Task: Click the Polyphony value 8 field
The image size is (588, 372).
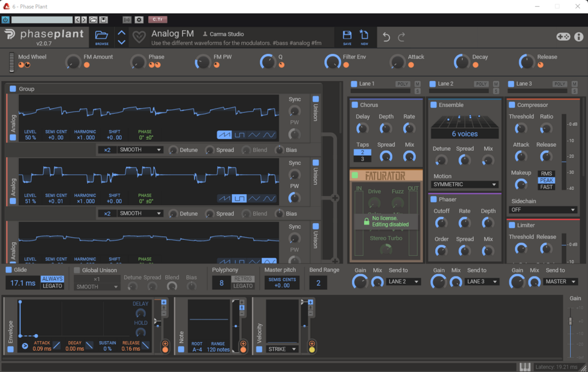Action: 221,283
